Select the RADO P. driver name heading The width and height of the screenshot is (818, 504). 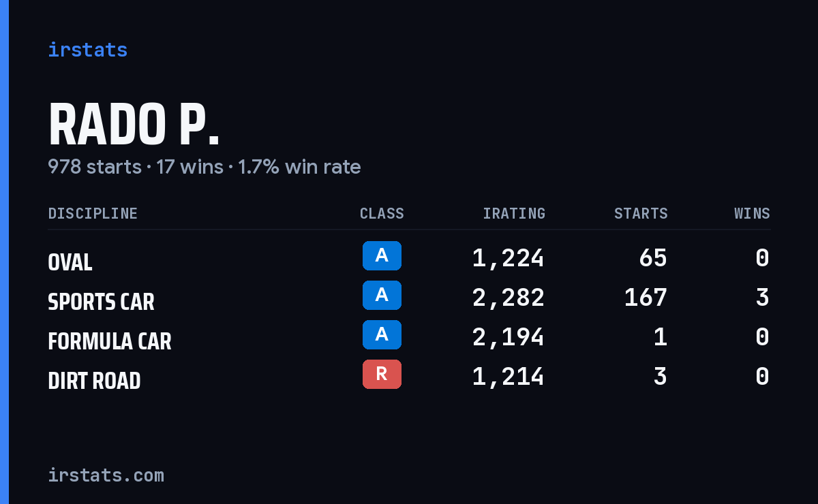[x=134, y=125]
